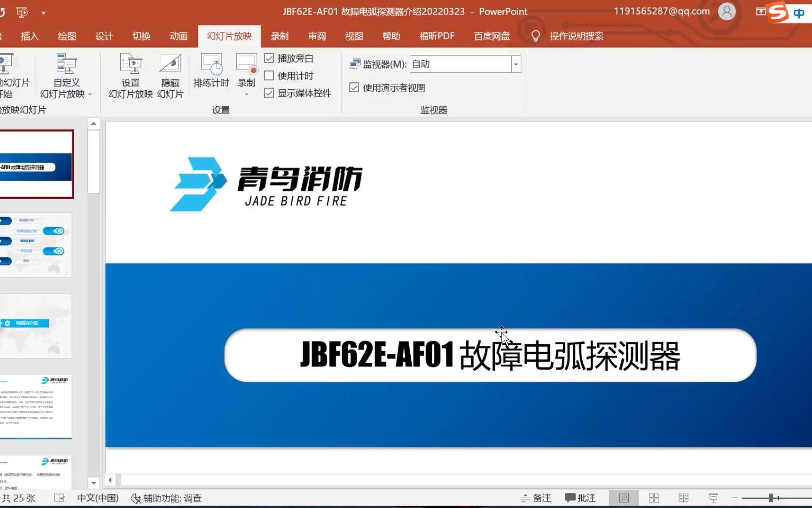
Task: Click Hide Slide (隐藏幻灯片) icon
Action: pos(170,76)
